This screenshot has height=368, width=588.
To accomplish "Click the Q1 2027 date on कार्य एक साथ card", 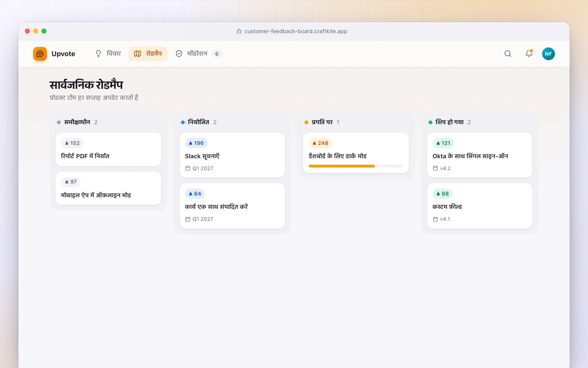I will pos(203,219).
